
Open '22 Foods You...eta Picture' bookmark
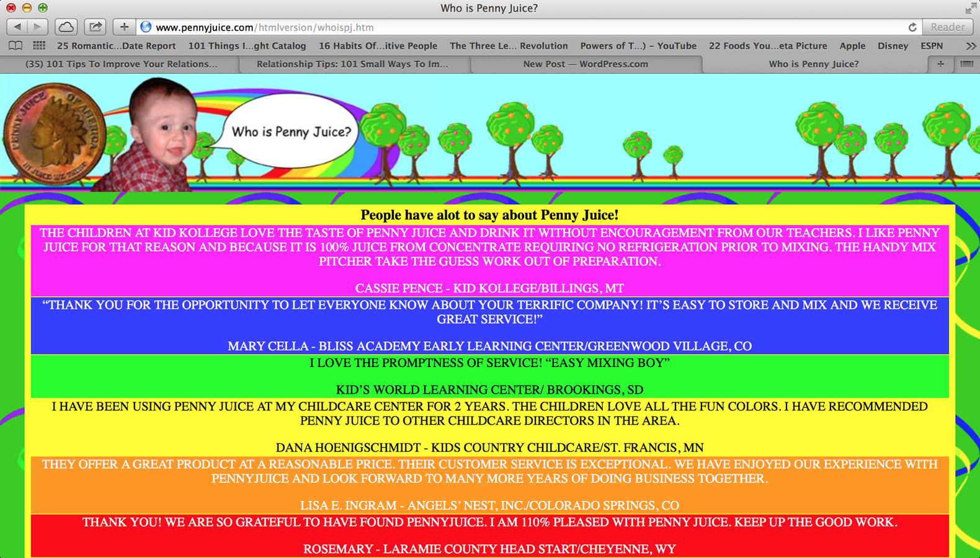pyautogui.click(x=768, y=46)
